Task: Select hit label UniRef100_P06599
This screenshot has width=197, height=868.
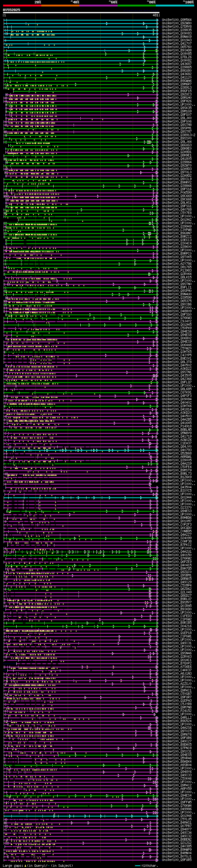Action: (x=176, y=192)
